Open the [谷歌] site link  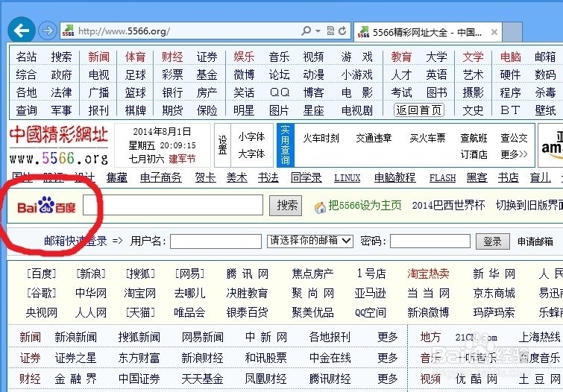[41, 294]
